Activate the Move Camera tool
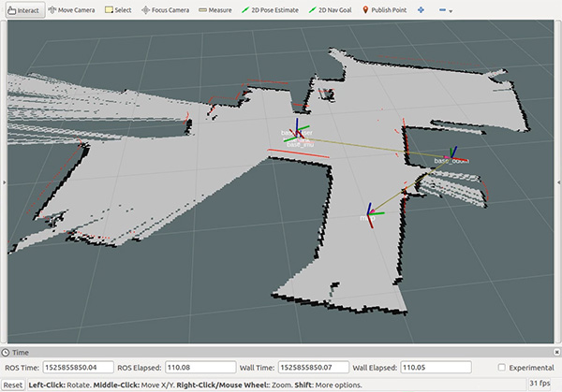The image size is (562, 392). pyautogui.click(x=70, y=10)
